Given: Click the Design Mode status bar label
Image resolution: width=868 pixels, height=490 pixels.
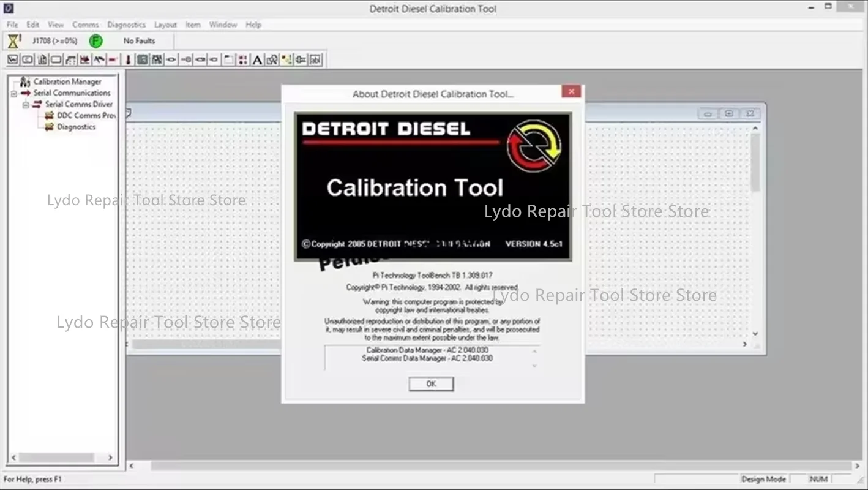Looking at the screenshot, I should (763, 479).
